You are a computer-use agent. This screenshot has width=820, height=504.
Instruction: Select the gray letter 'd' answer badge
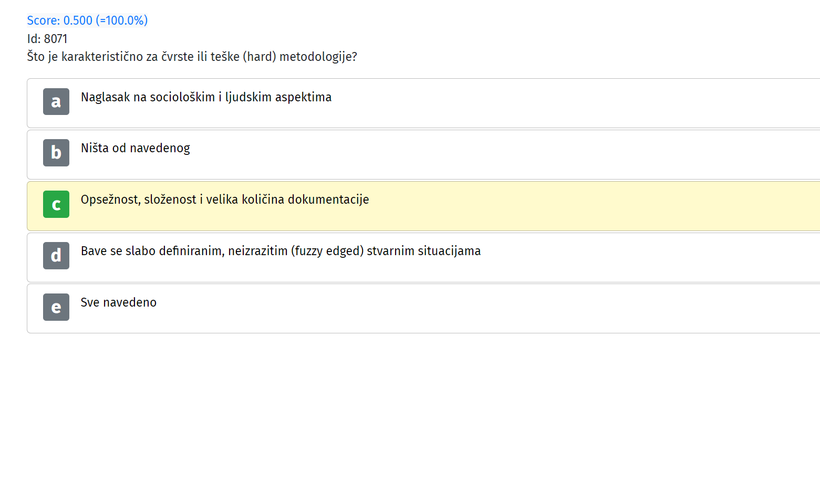pos(56,256)
